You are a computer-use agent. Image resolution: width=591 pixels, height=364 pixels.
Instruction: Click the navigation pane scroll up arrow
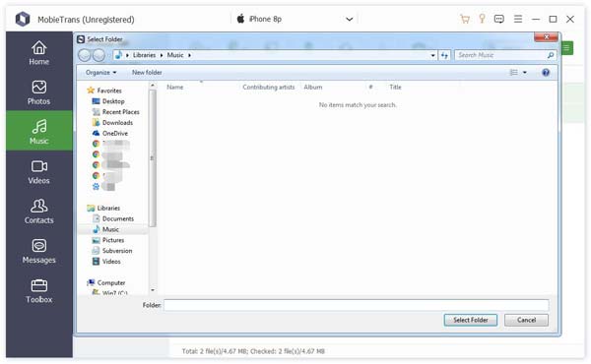point(153,86)
